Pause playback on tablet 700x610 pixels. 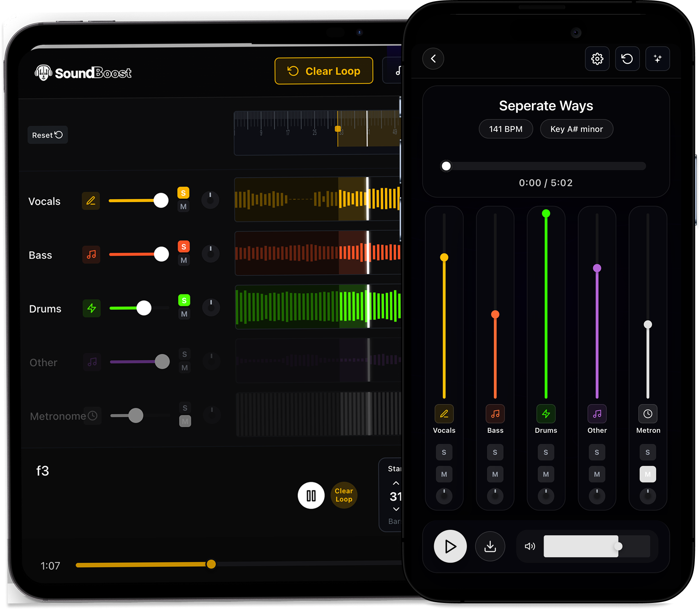pyautogui.click(x=311, y=495)
